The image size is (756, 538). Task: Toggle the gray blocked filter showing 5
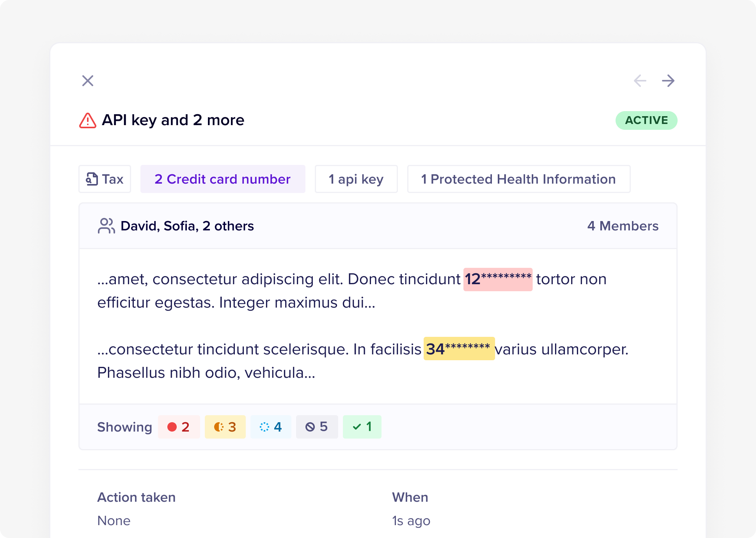click(317, 427)
